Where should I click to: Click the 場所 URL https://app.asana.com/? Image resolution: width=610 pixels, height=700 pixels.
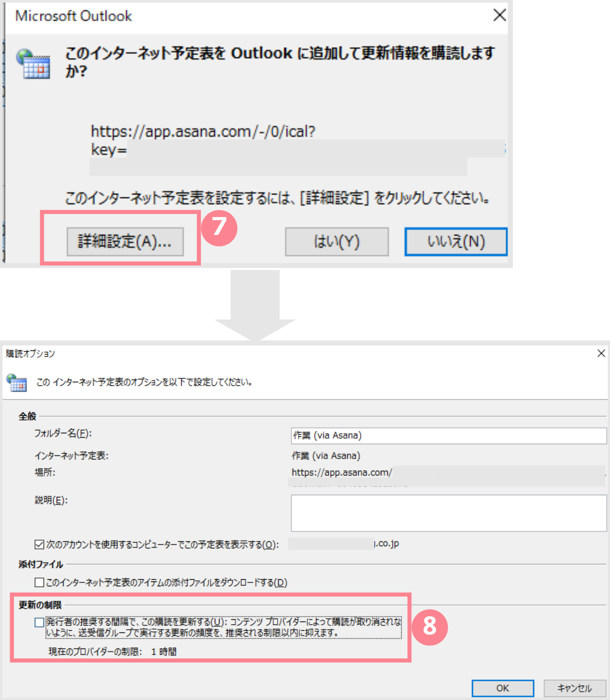(x=342, y=472)
